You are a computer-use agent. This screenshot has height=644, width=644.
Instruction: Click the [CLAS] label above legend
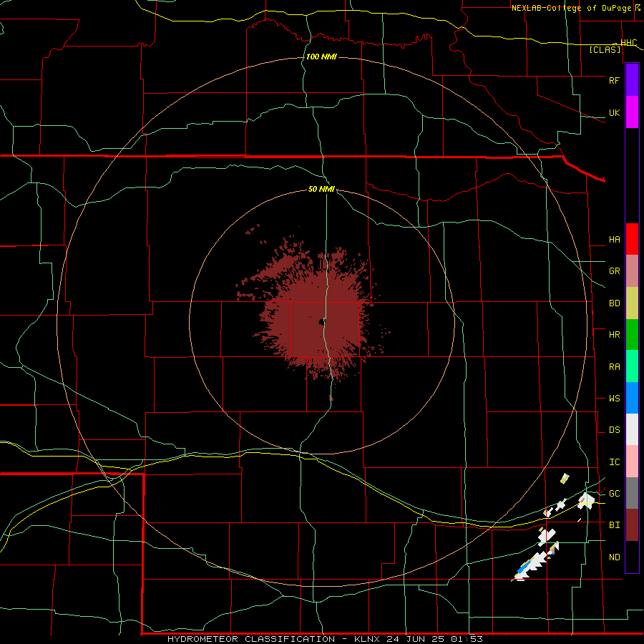pyautogui.click(x=605, y=49)
